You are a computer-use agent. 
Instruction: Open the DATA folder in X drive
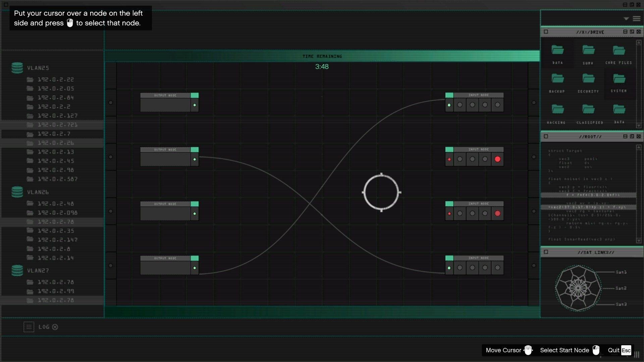(557, 50)
